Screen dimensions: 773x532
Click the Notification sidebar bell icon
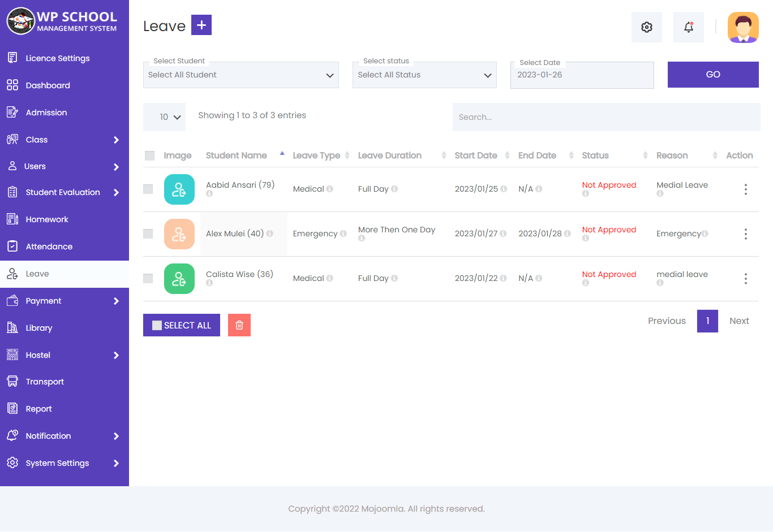[12, 435]
